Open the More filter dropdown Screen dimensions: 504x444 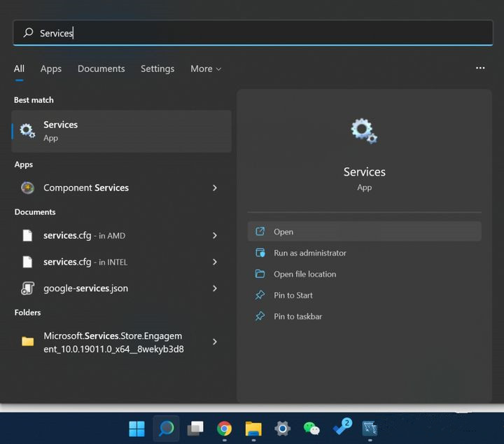[x=205, y=69]
